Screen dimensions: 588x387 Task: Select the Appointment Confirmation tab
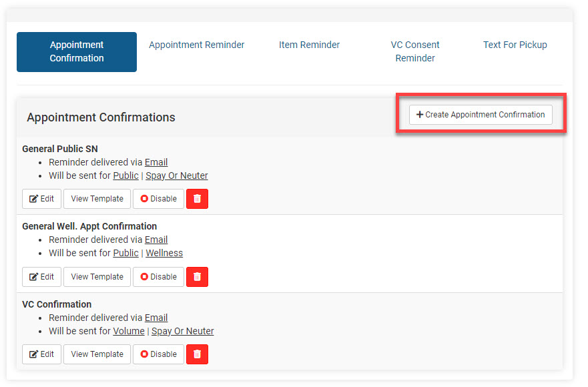[77, 51]
